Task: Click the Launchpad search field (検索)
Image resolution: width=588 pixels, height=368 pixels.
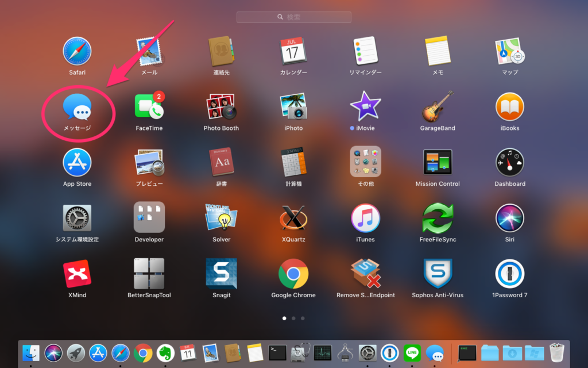Action: [x=294, y=17]
